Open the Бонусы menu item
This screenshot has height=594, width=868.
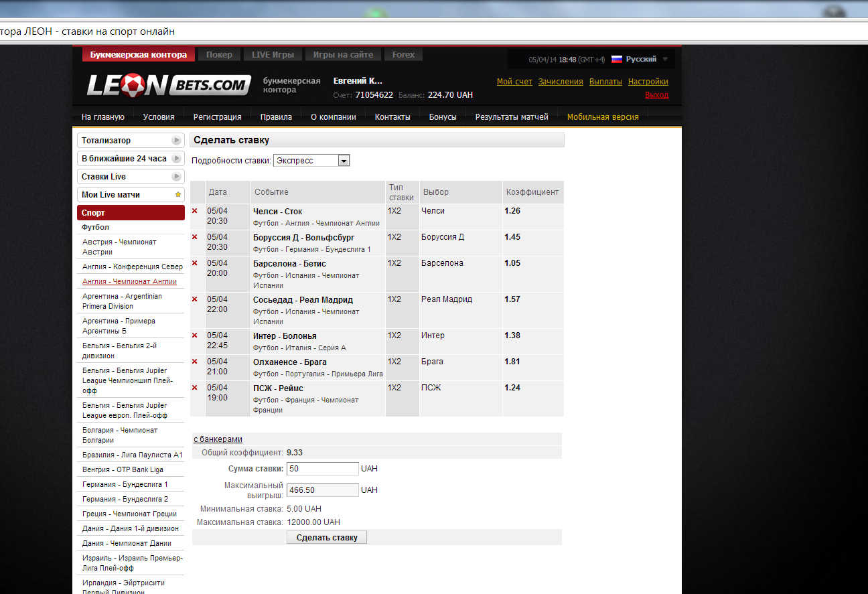[443, 117]
